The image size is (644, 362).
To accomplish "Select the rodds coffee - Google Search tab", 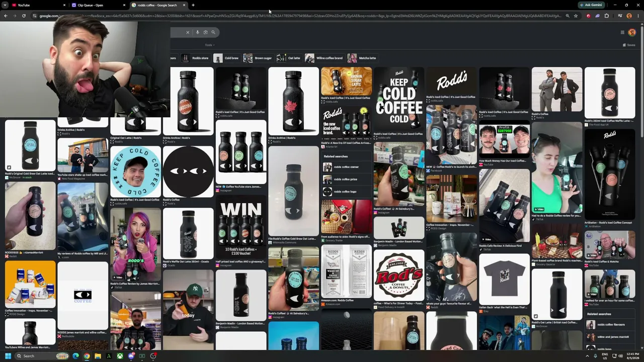I will coord(158,5).
